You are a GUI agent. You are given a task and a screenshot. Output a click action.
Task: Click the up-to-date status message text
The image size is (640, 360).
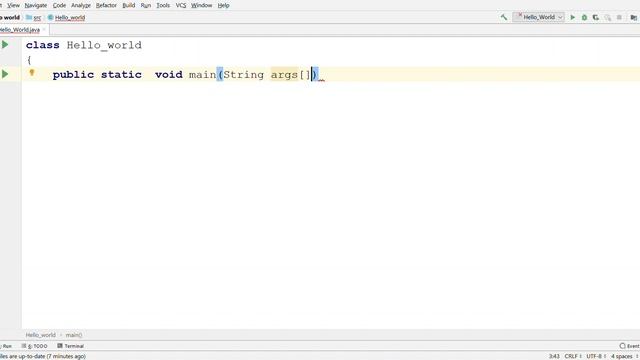coord(43,356)
